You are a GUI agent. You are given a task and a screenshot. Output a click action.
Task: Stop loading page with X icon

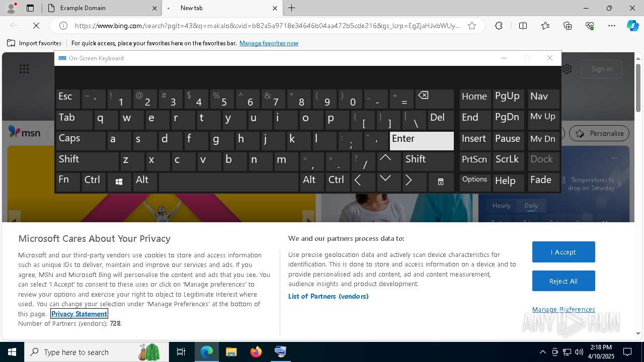[35, 26]
